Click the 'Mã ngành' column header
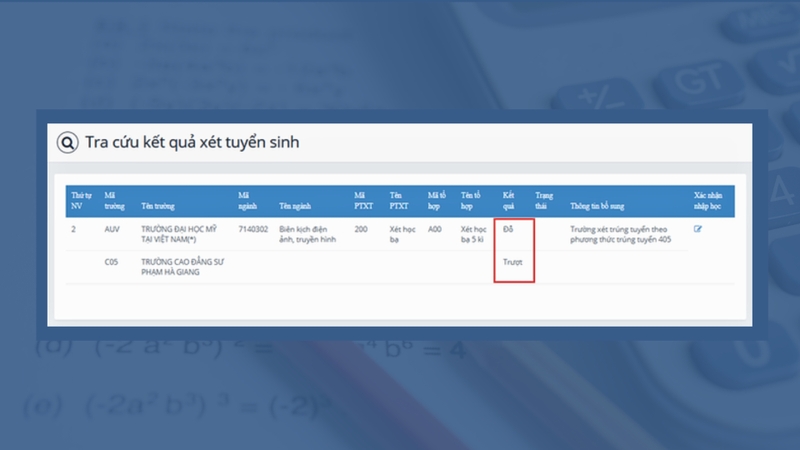800x450 pixels. [247, 201]
